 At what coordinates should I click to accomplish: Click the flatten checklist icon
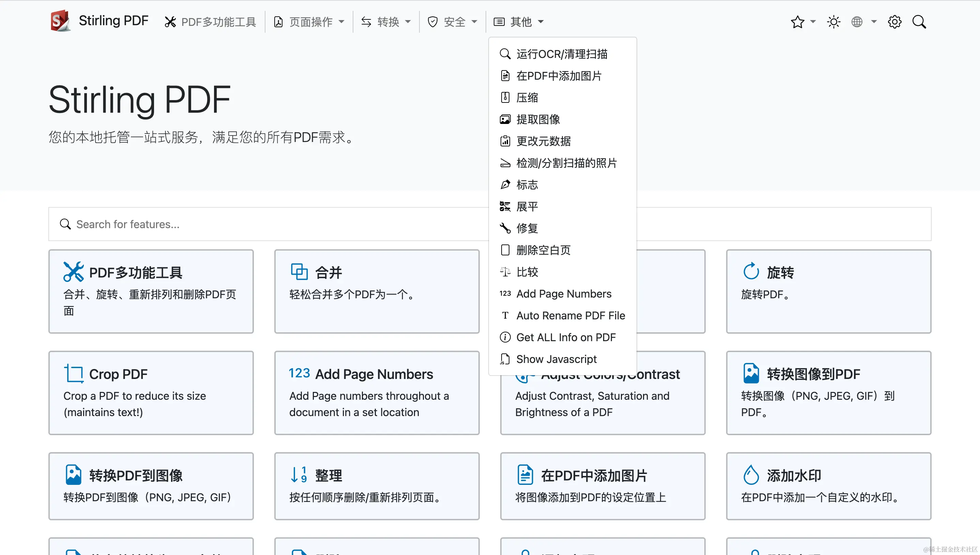tap(505, 206)
